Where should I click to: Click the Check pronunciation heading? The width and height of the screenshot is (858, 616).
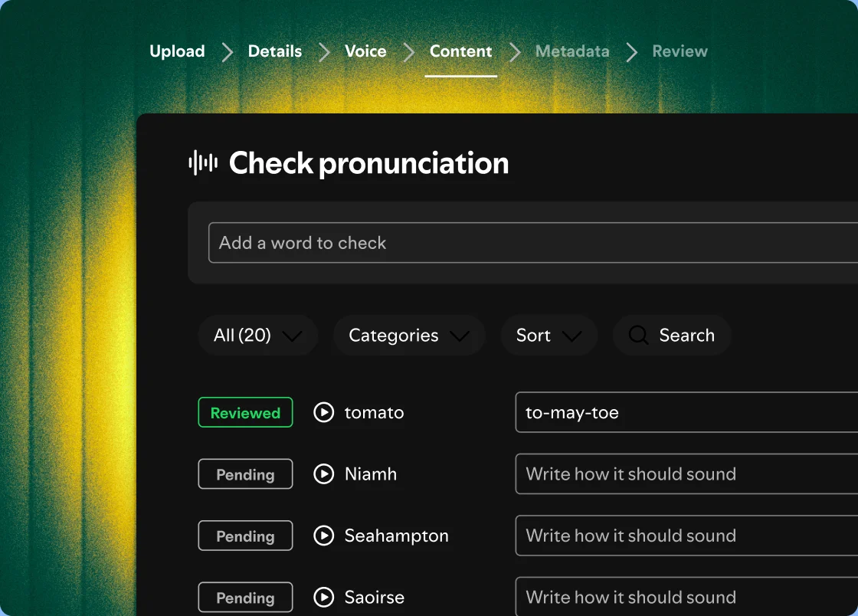[368, 163]
